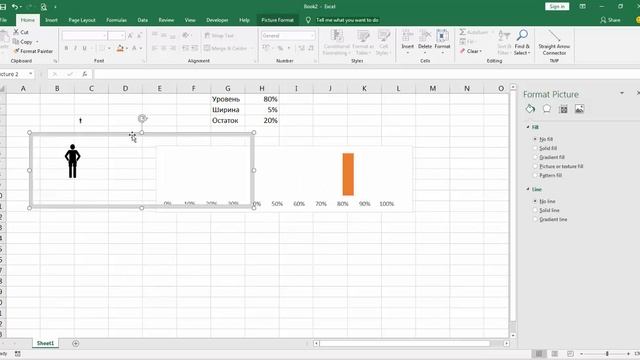Open the Format Picture pane options arrow
The height and width of the screenshot is (360, 640).
[622, 93]
